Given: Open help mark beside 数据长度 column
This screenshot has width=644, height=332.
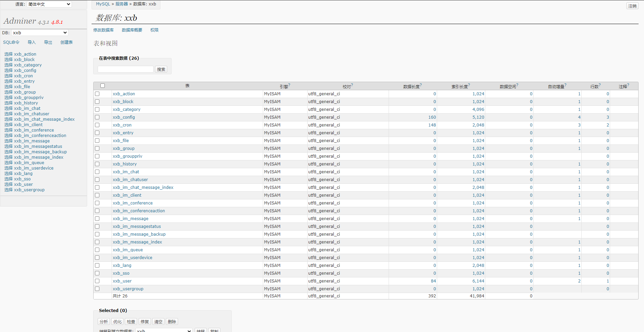Looking at the screenshot, I should point(421,85).
